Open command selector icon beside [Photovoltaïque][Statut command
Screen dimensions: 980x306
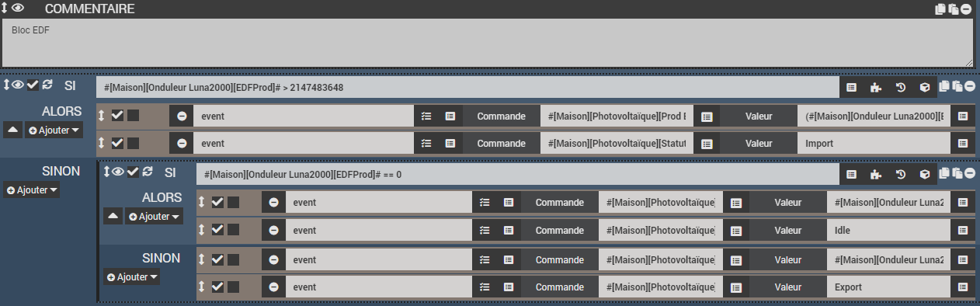[707, 143]
